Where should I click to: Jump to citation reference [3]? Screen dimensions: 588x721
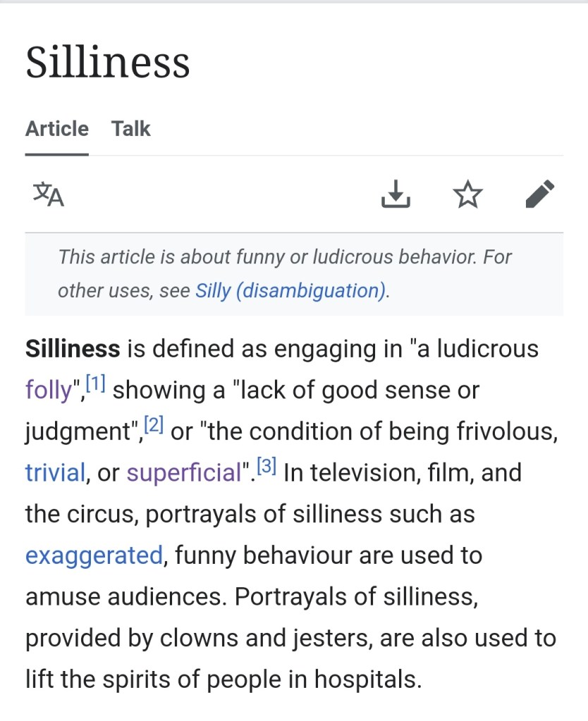pyautogui.click(x=267, y=466)
